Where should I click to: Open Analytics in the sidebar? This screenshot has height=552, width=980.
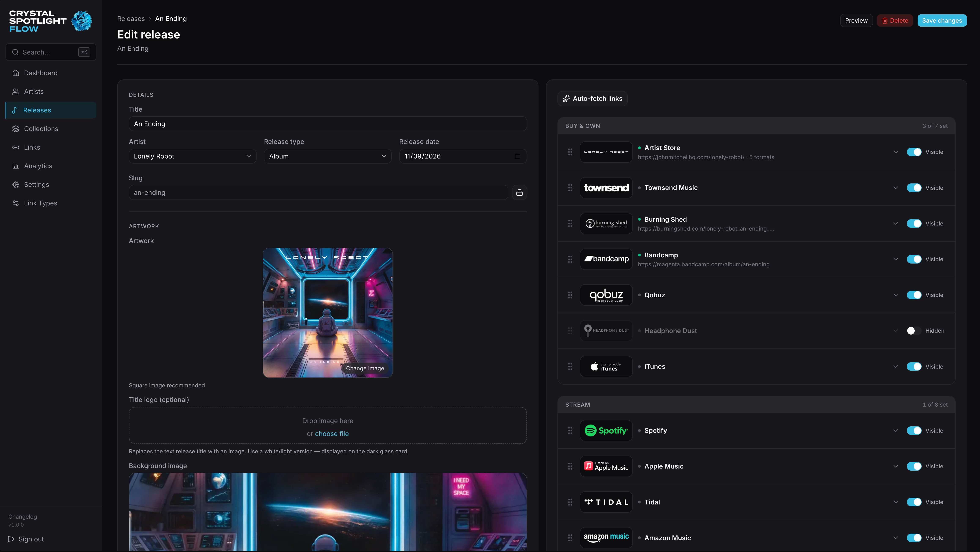coord(51,166)
